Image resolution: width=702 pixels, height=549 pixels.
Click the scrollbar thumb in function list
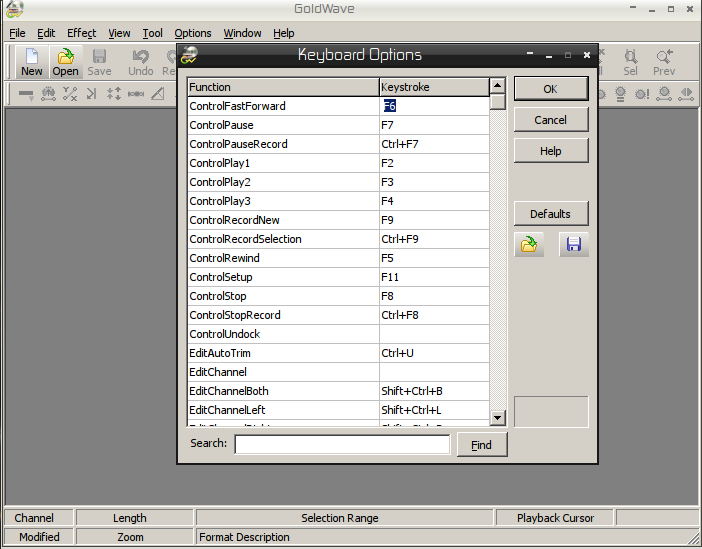click(x=497, y=101)
